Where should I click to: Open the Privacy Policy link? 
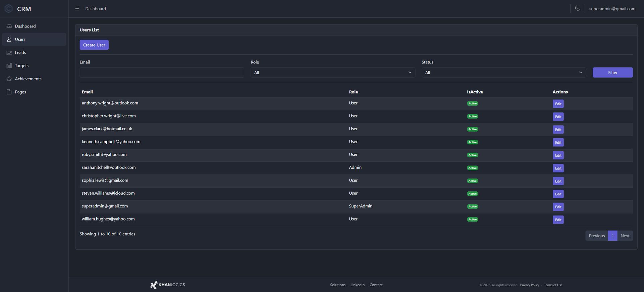coord(530,285)
